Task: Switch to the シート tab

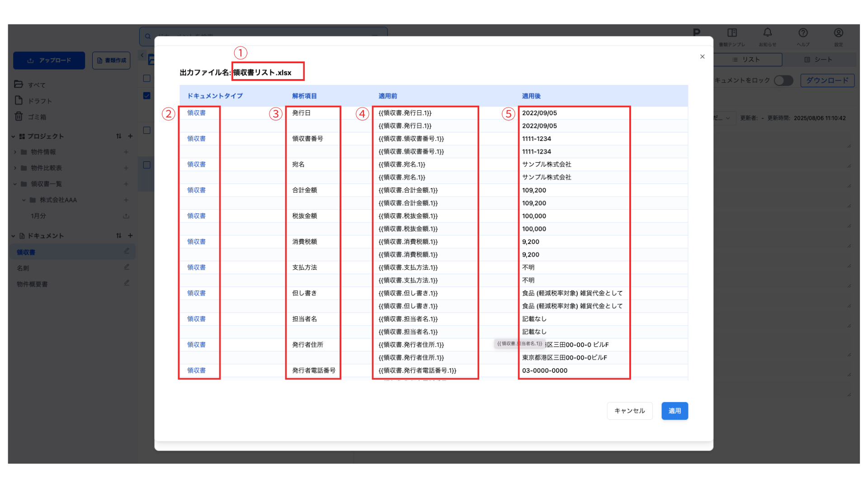Action: 818,60
